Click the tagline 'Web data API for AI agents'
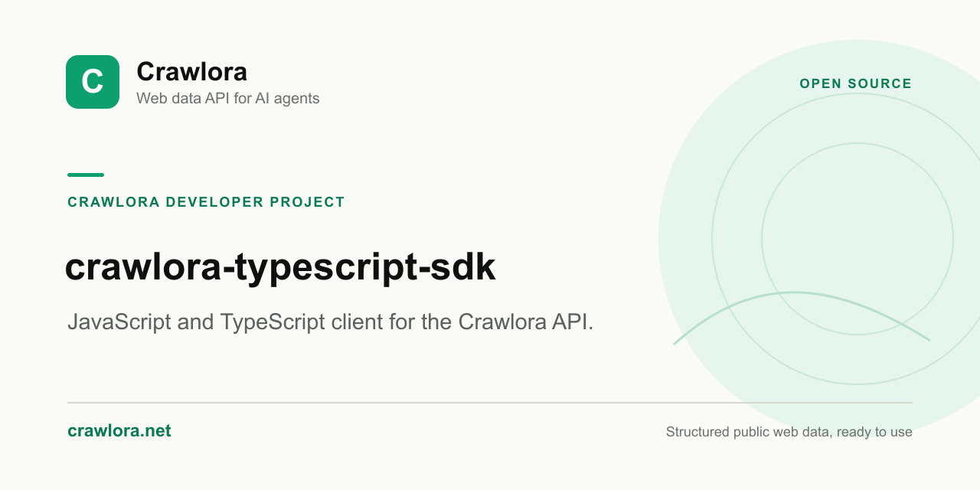 pos(227,98)
